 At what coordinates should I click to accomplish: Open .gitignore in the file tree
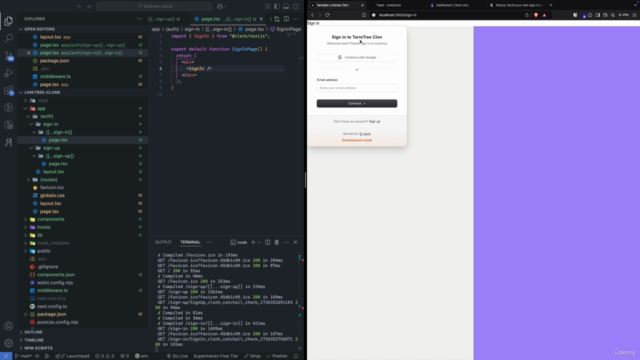coord(48,267)
